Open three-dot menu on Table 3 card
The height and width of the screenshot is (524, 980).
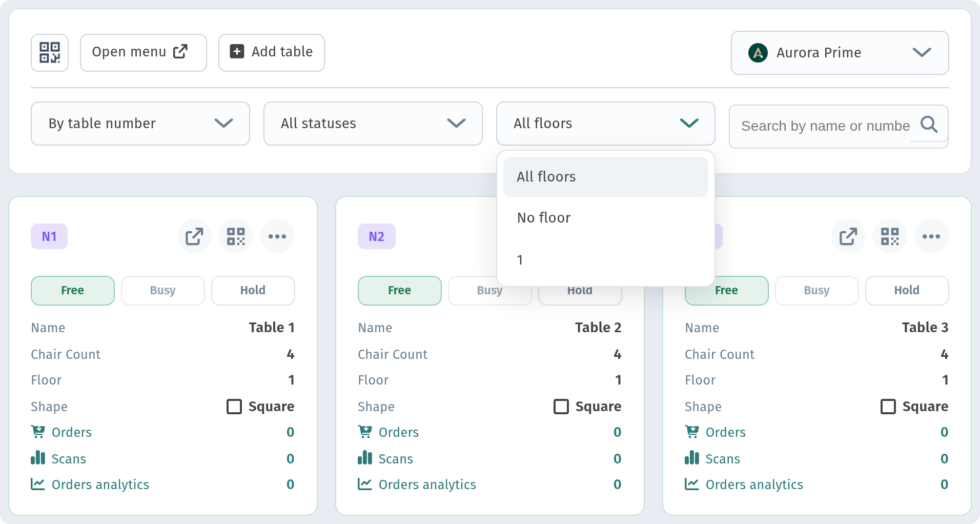point(931,236)
